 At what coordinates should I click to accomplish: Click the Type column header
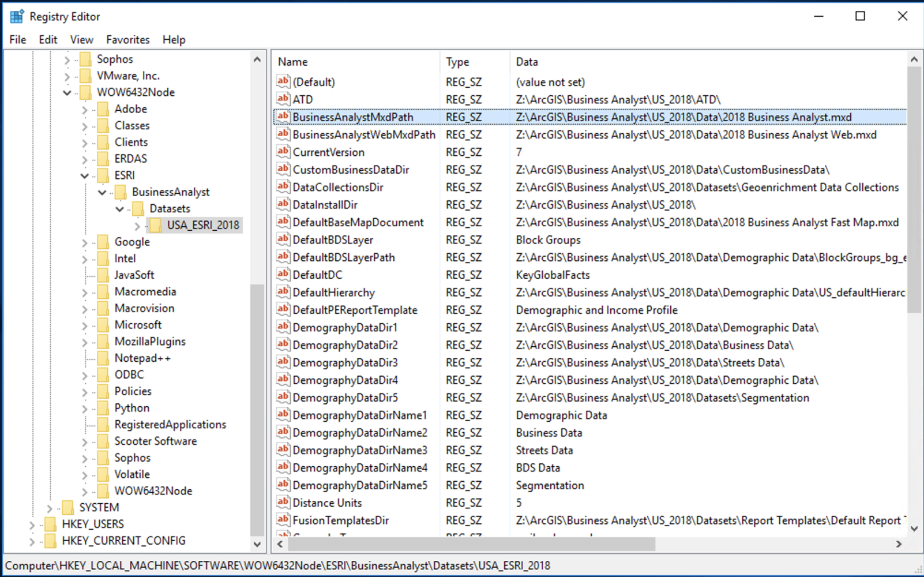point(475,62)
